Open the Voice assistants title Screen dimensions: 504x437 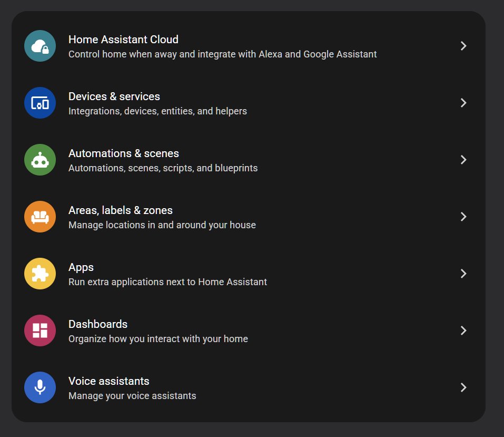[x=109, y=381]
